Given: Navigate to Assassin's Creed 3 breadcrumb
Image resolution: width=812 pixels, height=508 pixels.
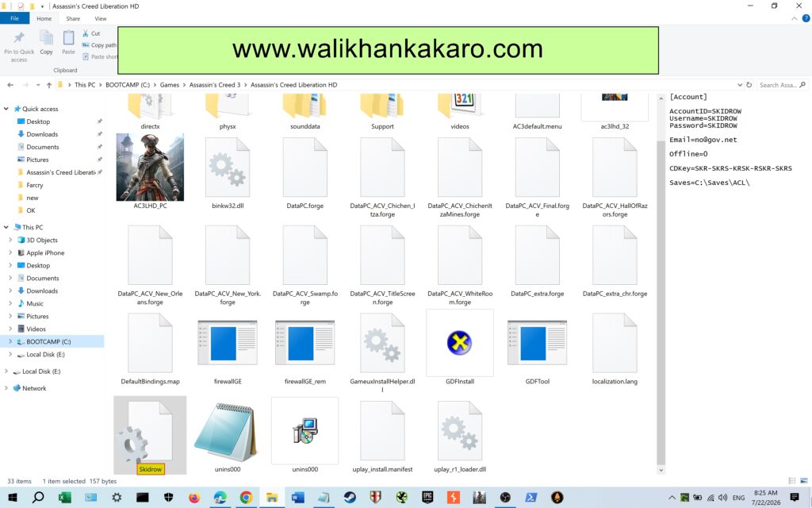Looking at the screenshot, I should tap(214, 85).
